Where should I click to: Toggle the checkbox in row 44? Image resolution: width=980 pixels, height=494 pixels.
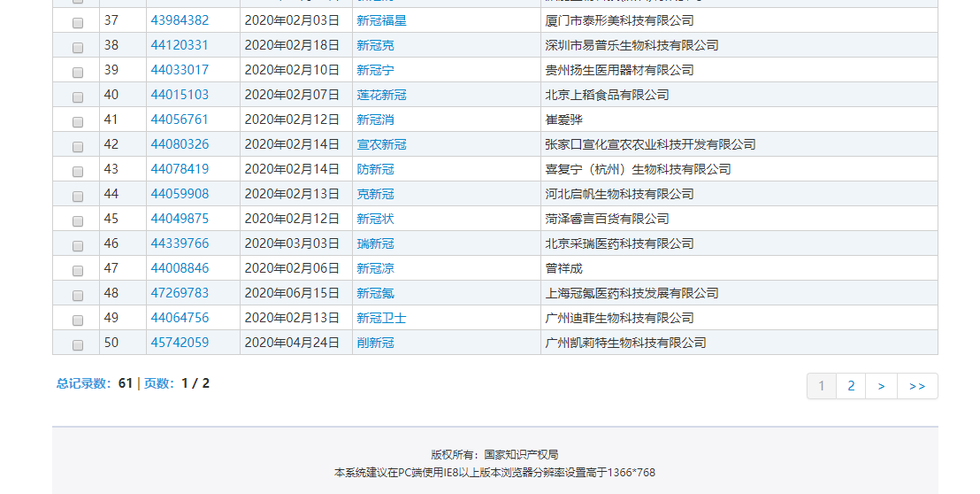pos(78,197)
